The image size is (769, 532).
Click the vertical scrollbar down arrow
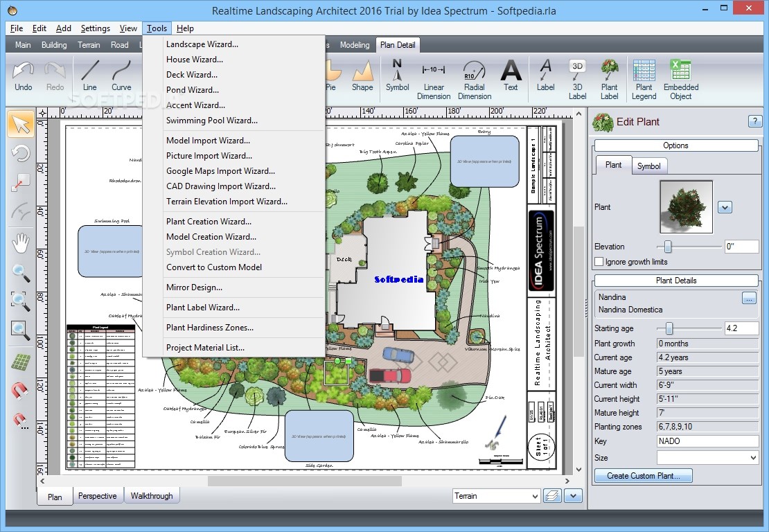pyautogui.click(x=578, y=469)
